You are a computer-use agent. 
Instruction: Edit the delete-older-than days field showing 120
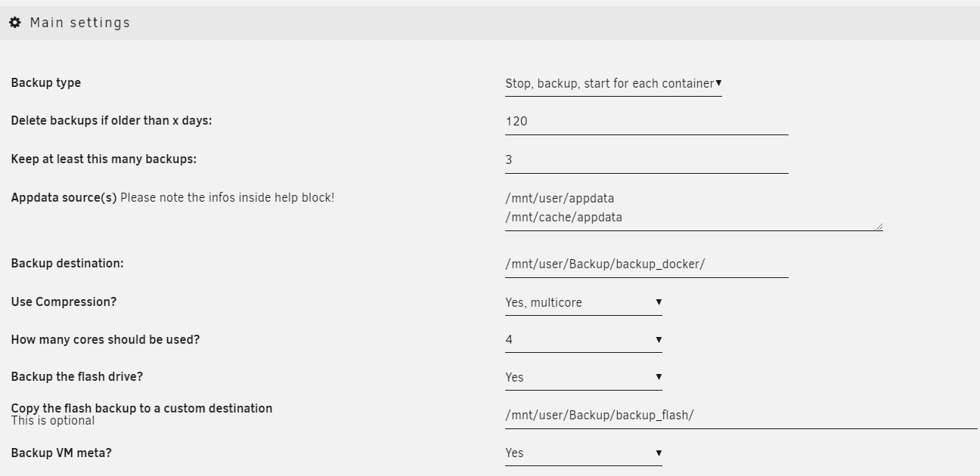pyautogui.click(x=647, y=122)
